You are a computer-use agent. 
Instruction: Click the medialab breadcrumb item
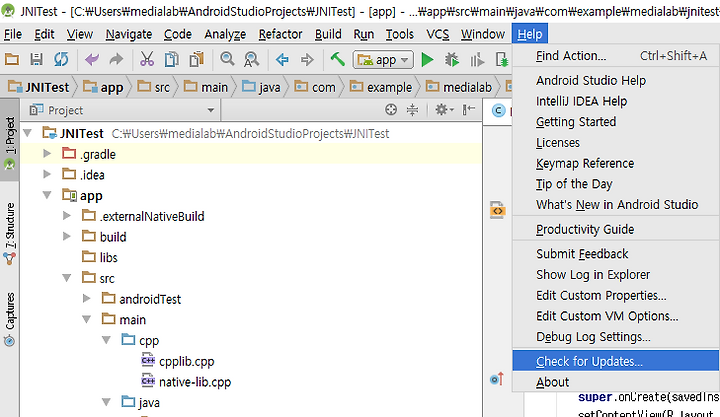[459, 87]
